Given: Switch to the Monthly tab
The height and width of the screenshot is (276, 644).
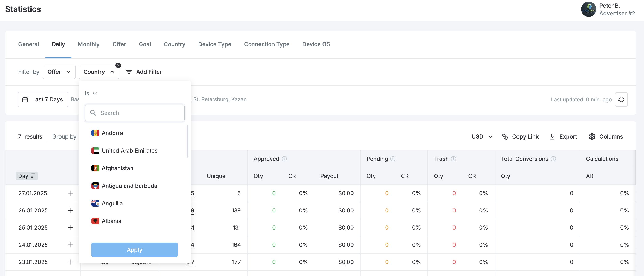Looking at the screenshot, I should point(88,44).
